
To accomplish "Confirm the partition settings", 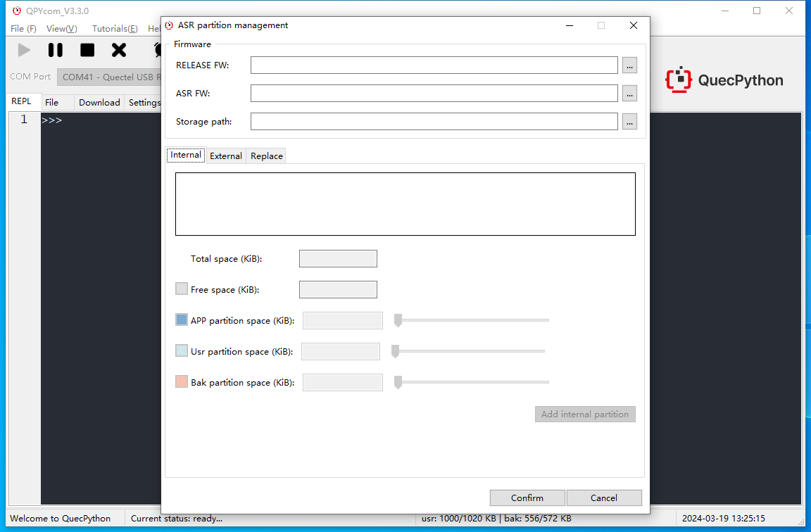I will click(x=527, y=498).
